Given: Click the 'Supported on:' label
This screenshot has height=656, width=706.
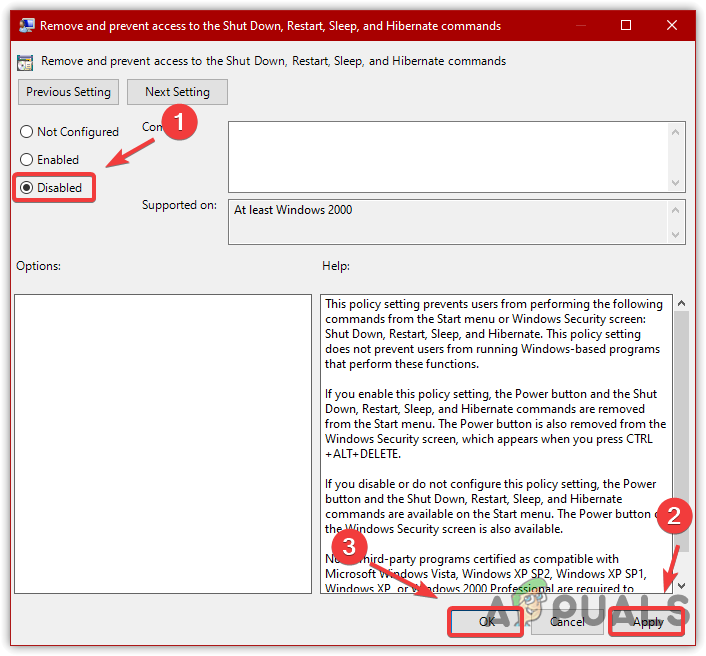Looking at the screenshot, I should pos(179,205).
